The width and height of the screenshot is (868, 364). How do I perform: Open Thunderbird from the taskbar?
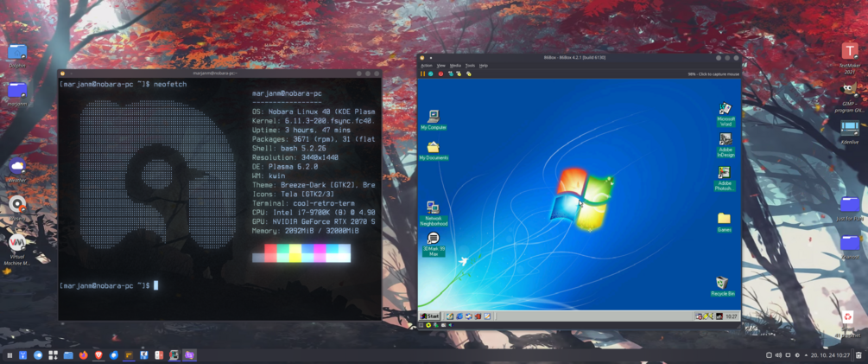pos(114,355)
